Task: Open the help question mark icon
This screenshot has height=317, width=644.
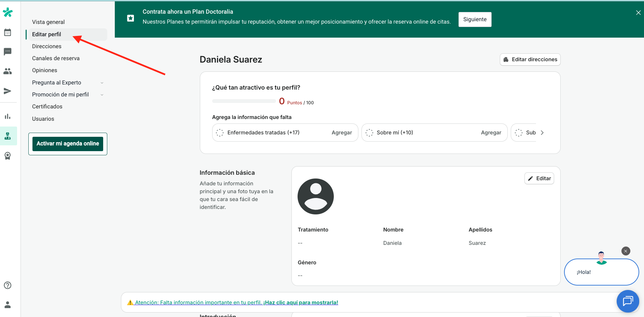Action: click(8, 285)
